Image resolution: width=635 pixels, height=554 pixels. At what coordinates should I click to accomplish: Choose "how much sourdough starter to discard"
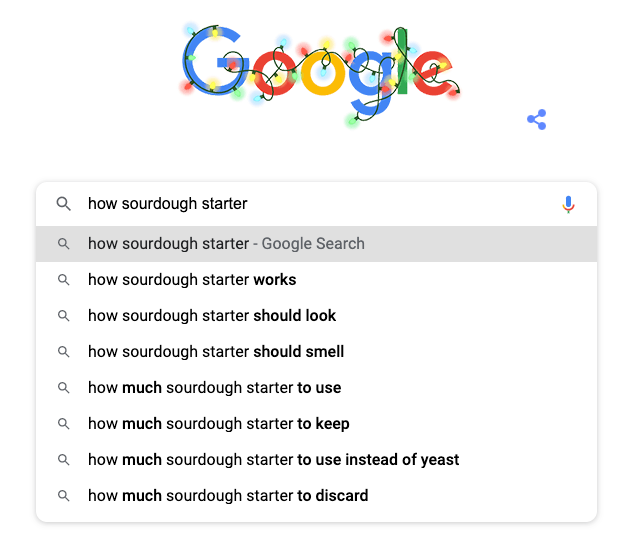tap(228, 496)
